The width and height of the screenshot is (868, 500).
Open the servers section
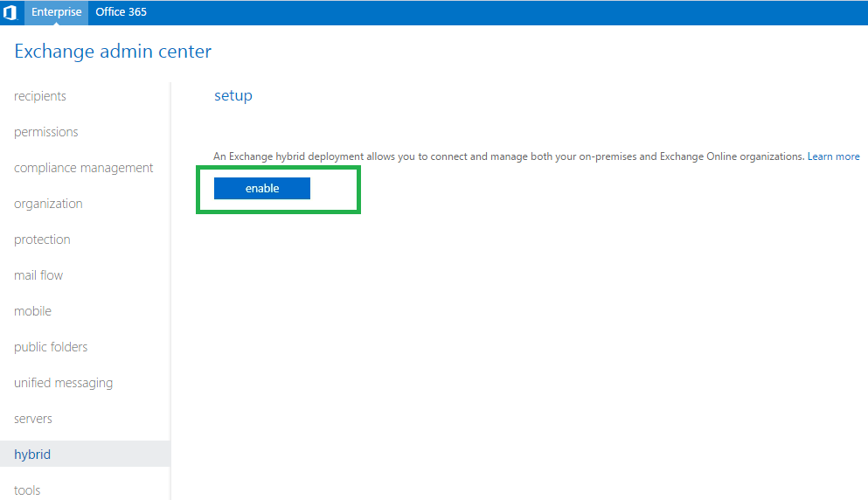32,420
